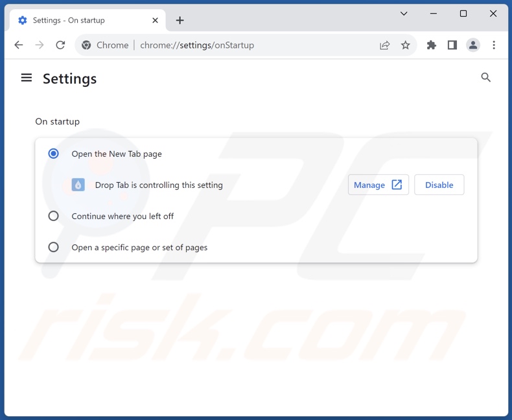Screen dimensions: 512x420
Task: Click the Drop Tab is controlling this setting text
Action: pos(159,185)
